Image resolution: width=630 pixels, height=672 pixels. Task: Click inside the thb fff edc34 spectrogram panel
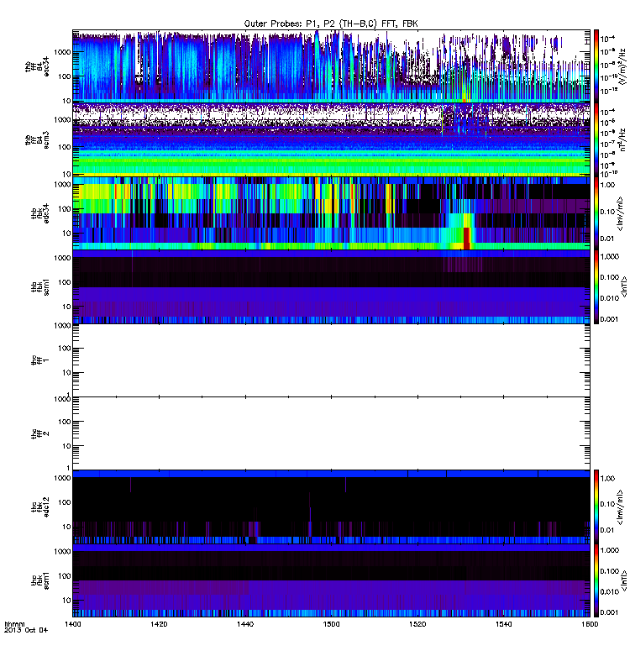pyautogui.click(x=331, y=66)
